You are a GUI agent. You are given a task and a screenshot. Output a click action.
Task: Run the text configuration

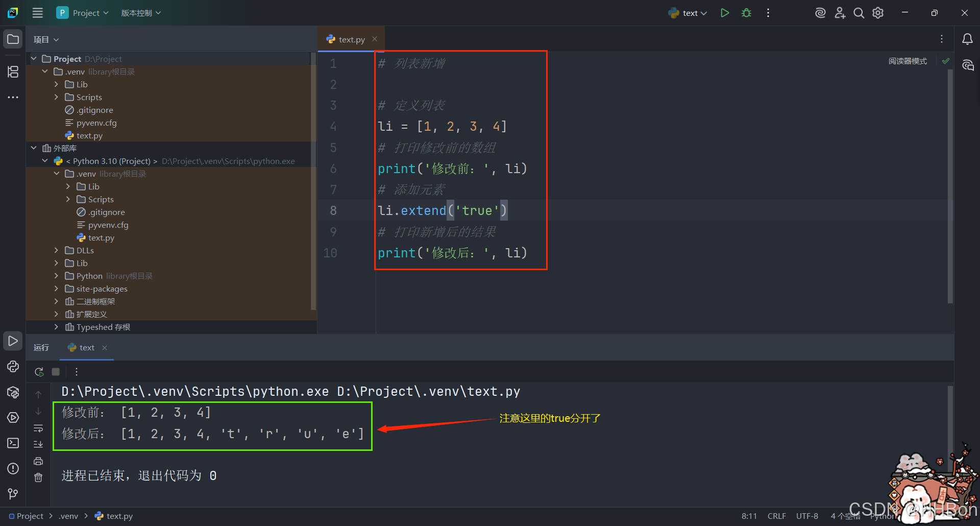click(725, 13)
